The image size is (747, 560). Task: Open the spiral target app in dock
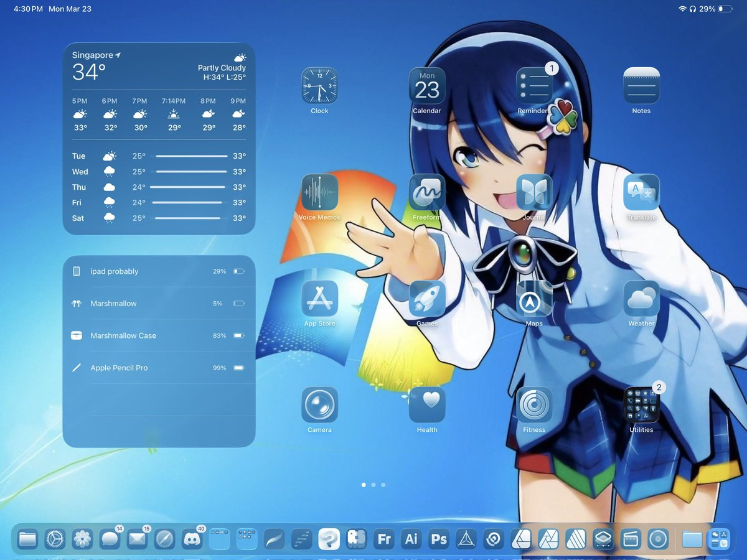(494, 539)
